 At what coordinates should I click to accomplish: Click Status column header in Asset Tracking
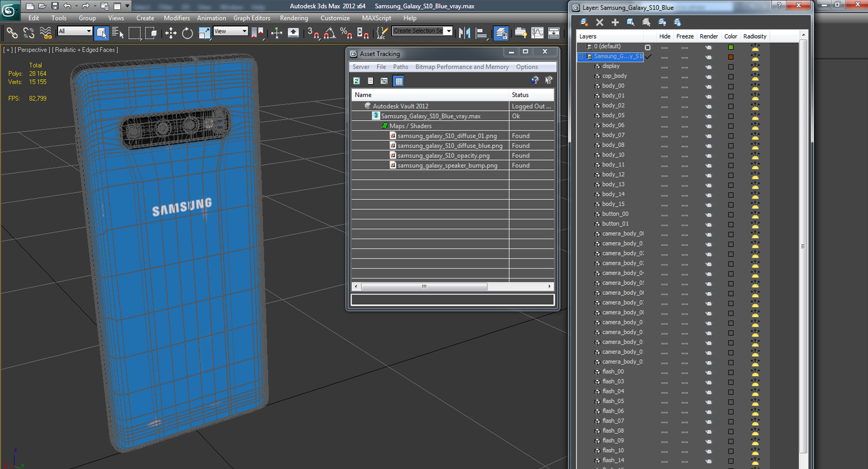click(x=531, y=95)
